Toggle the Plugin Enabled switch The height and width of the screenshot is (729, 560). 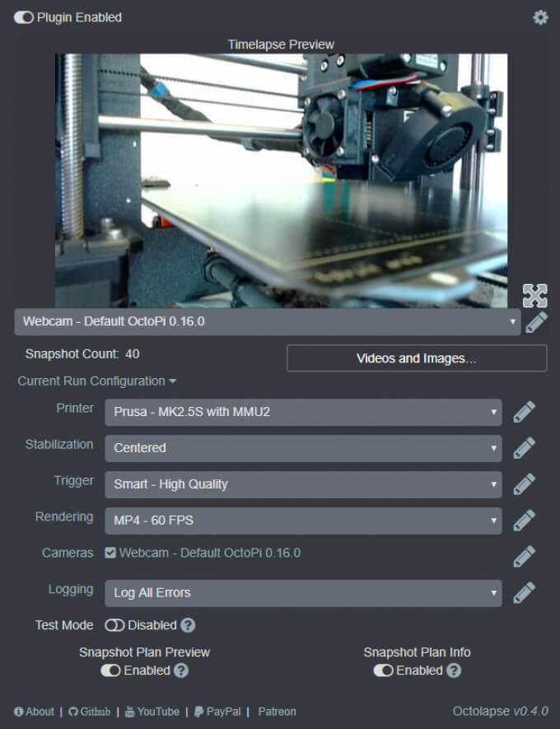(24, 17)
